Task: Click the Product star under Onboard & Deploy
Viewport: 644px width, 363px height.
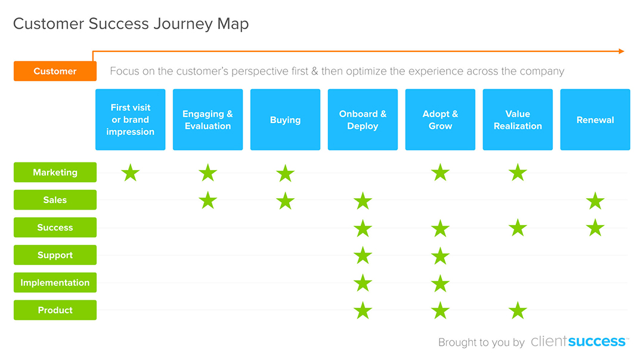Action: pos(363,310)
